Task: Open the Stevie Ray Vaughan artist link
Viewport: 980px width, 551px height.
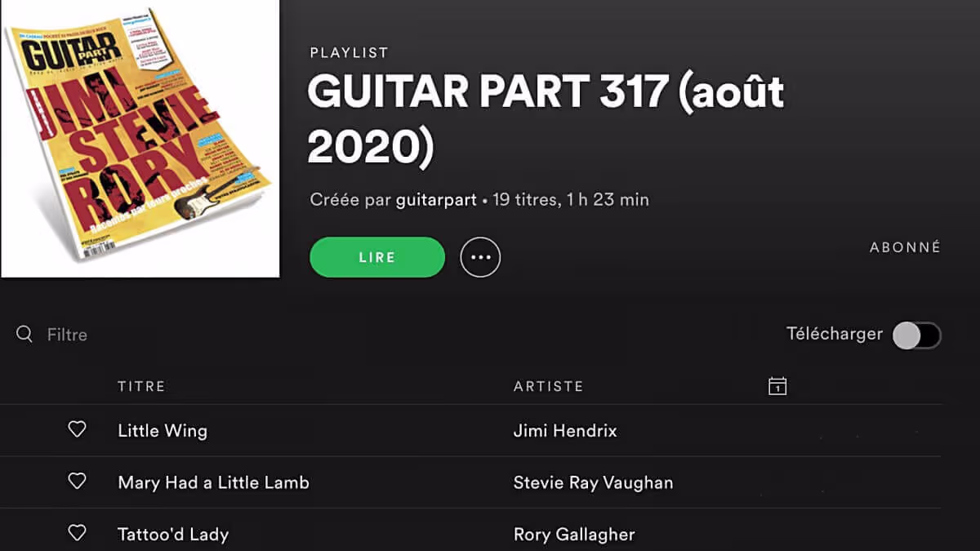Action: (x=593, y=482)
